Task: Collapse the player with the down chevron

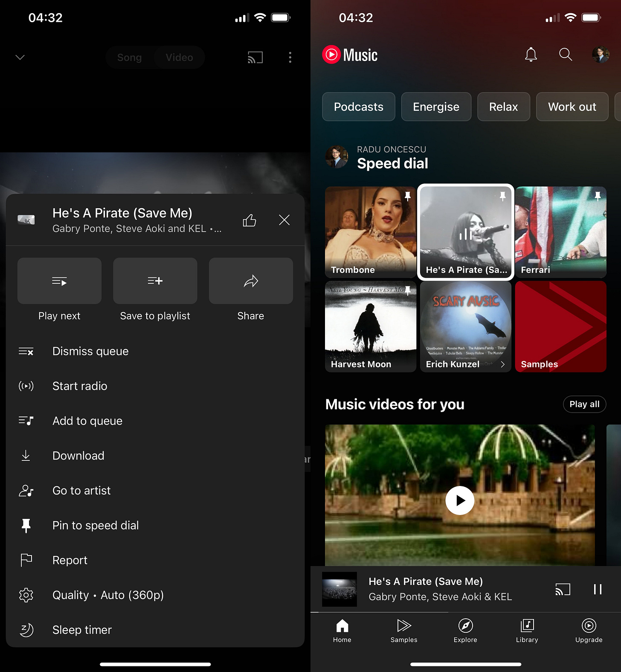Action: point(20,57)
